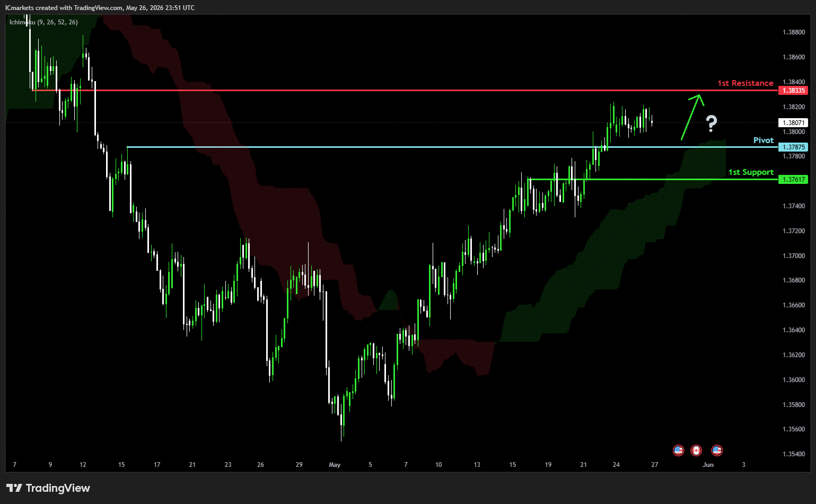Screen dimensions: 816x504
Task: Click the ICmarkets created with TradingView.com header
Action: click(x=100, y=8)
